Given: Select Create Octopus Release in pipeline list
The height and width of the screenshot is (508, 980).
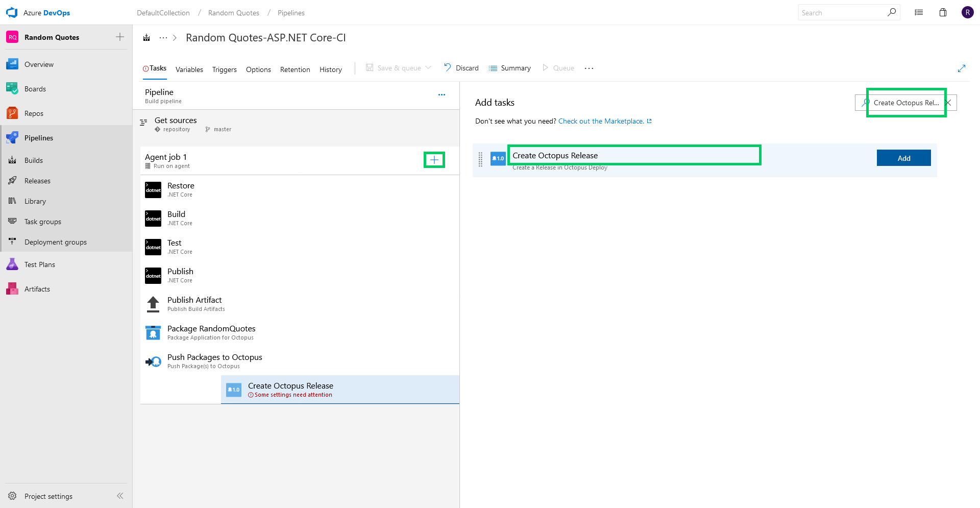Looking at the screenshot, I should 340,390.
